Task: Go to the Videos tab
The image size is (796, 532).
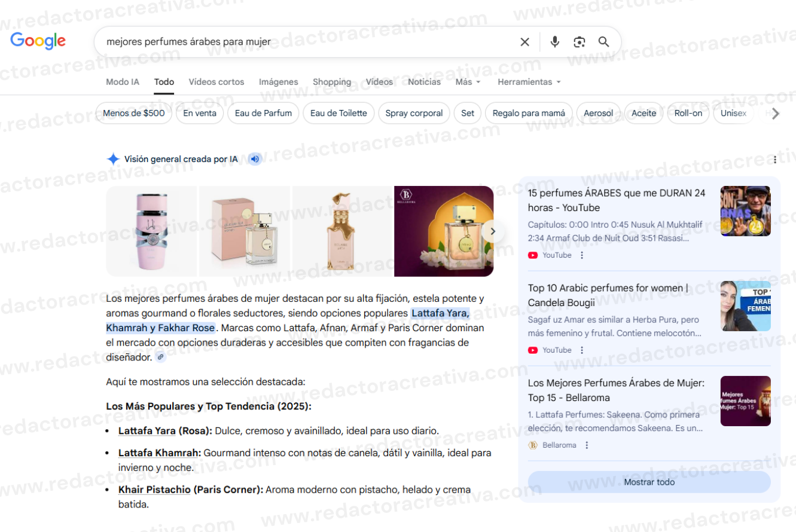Action: [380, 82]
